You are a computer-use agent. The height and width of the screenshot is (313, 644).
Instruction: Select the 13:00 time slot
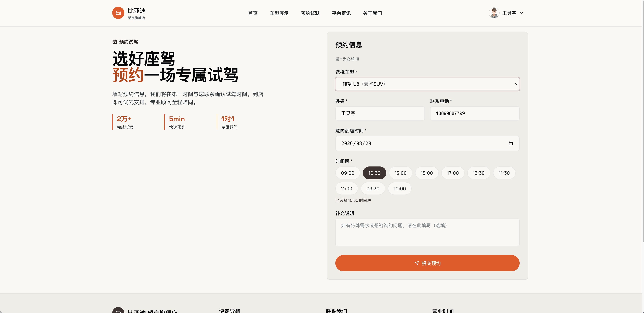point(400,173)
